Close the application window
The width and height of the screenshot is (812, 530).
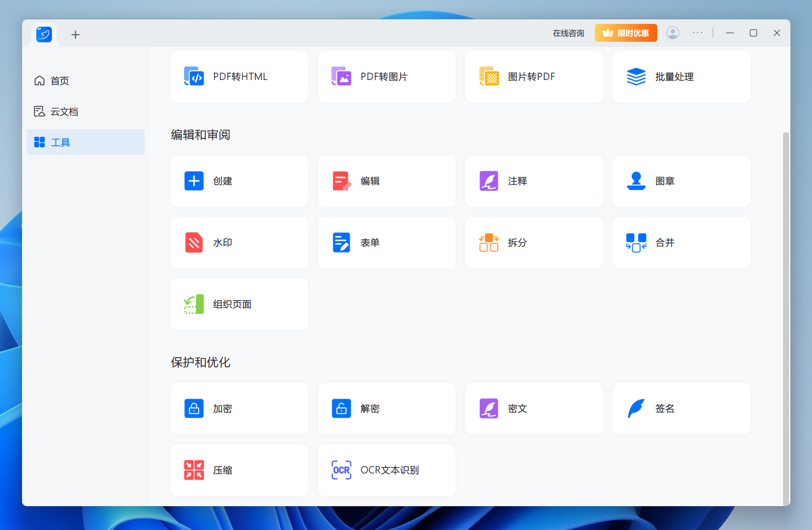[x=777, y=33]
